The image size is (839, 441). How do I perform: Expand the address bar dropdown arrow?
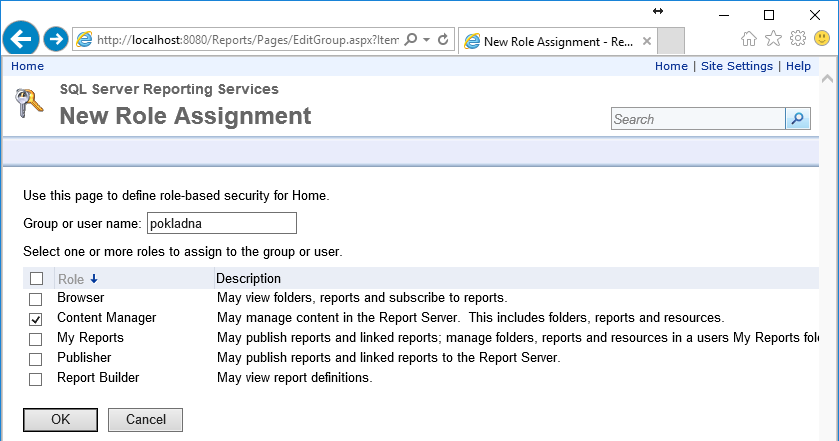click(x=427, y=40)
